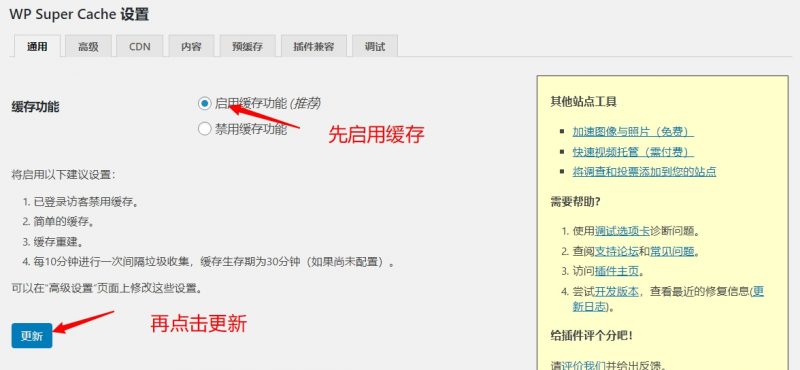The image size is (800, 370).
Task: Select 禁用缓存功能 radio button
Action: (204, 129)
